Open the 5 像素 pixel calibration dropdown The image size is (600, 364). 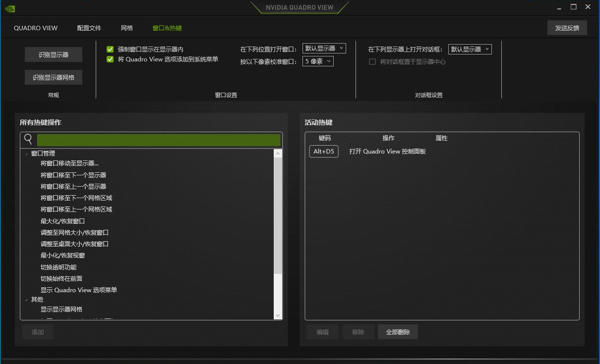tap(317, 61)
